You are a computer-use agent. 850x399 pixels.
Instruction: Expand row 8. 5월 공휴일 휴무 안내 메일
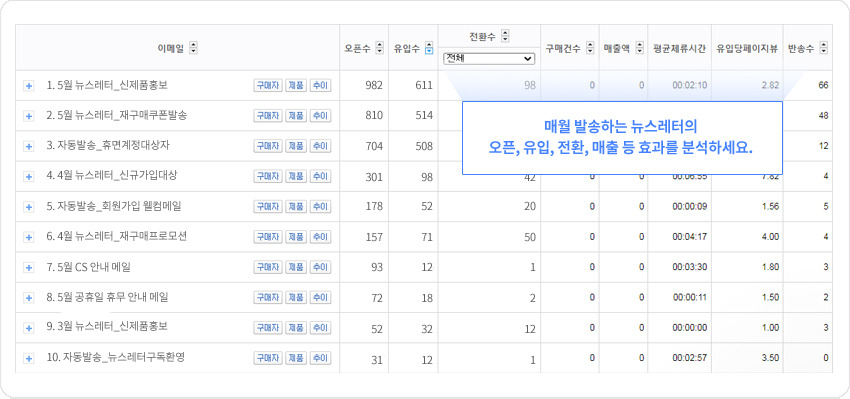(x=29, y=298)
